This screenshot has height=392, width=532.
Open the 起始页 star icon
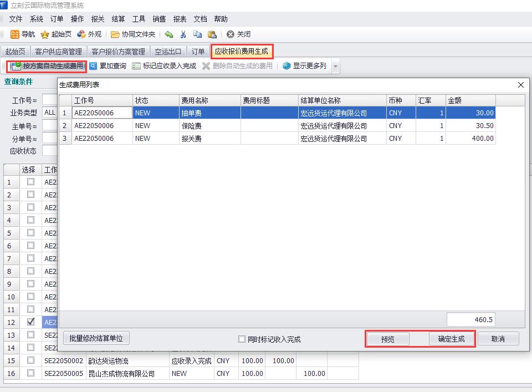[x=45, y=34]
